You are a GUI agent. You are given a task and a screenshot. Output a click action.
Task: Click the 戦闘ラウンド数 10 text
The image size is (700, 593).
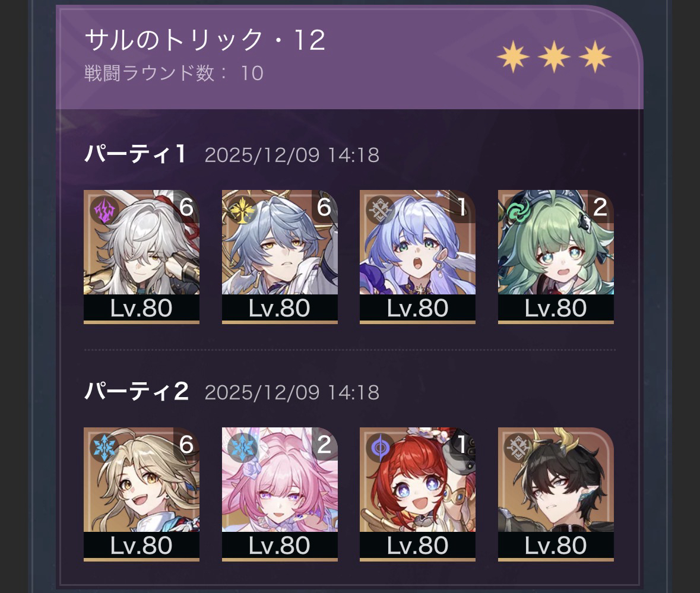174,73
